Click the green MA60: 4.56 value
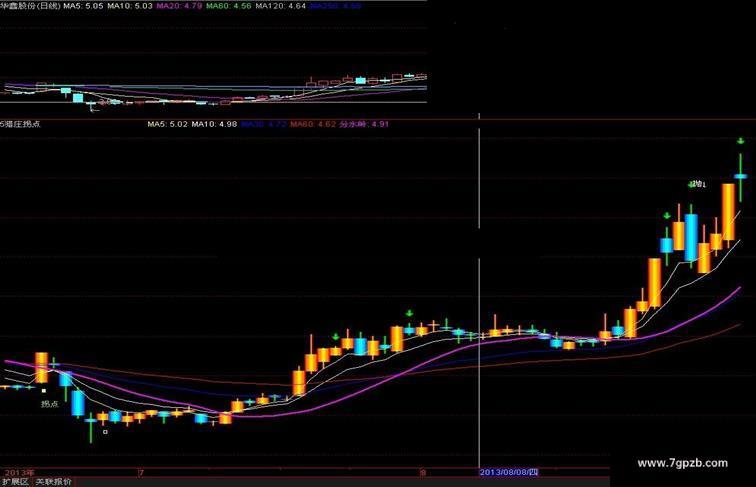The width and height of the screenshot is (756, 487). point(229,6)
